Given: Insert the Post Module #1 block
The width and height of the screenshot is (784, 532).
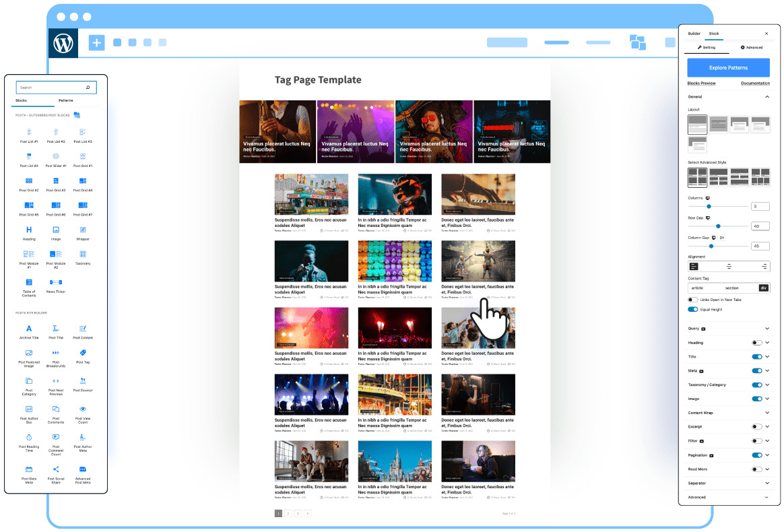Looking at the screenshot, I should coord(29,259).
